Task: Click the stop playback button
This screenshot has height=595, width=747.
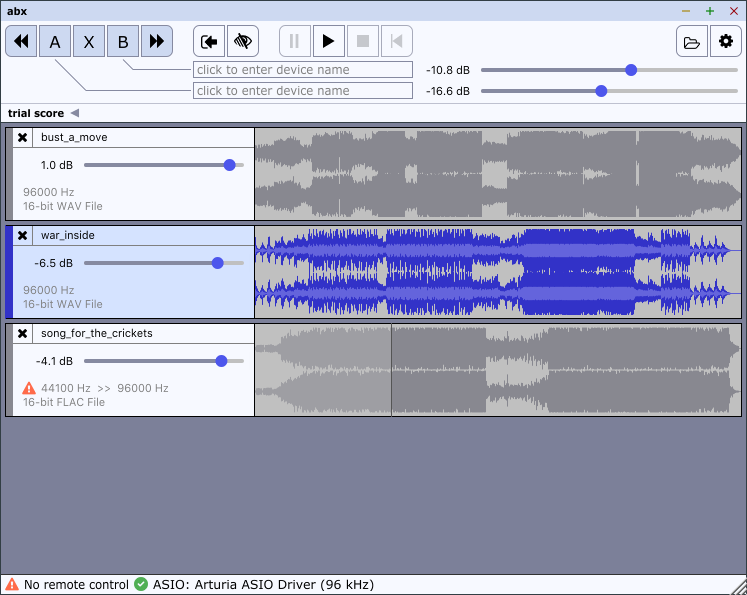Action: 363,41
